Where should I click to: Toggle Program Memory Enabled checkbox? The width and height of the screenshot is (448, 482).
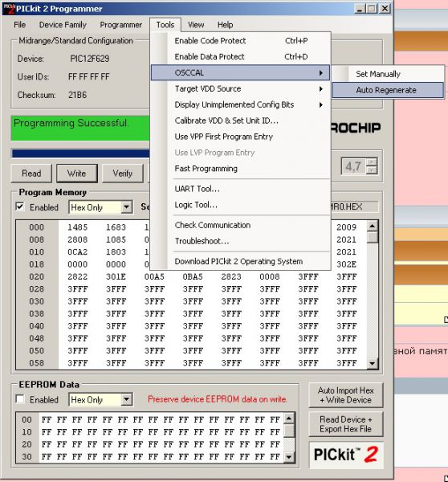click(19, 206)
